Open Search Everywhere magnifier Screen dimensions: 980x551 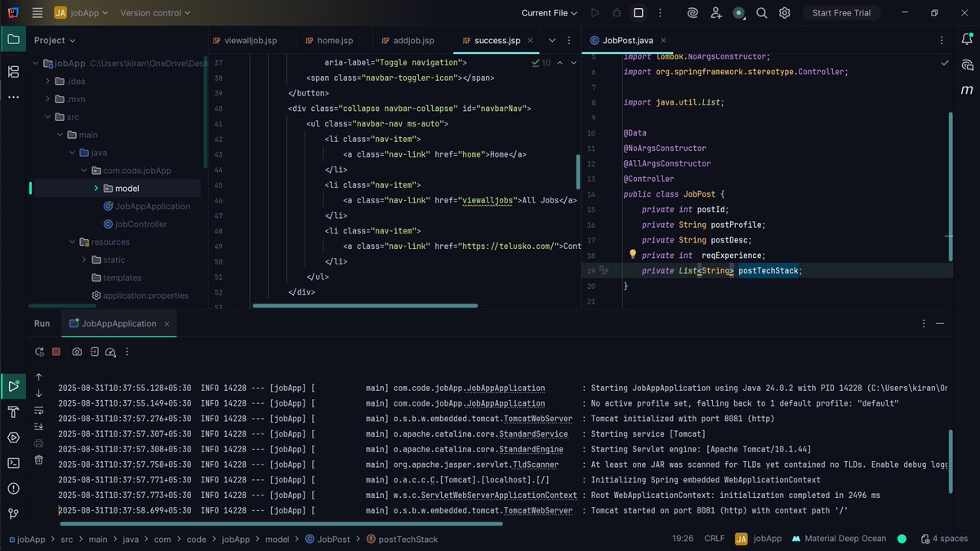pyautogui.click(x=762, y=13)
